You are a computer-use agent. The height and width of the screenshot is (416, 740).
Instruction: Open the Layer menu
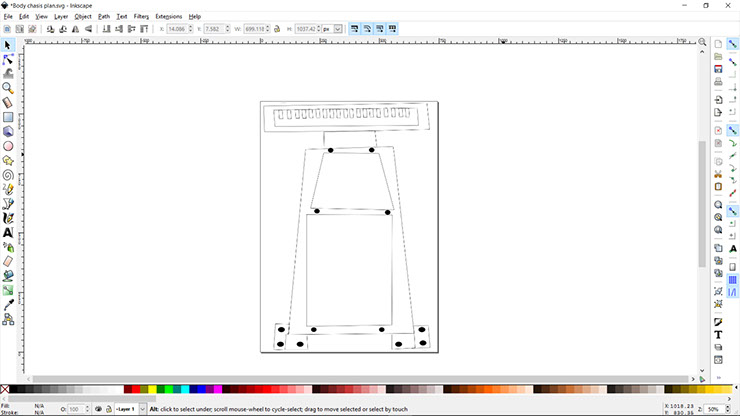(x=61, y=17)
